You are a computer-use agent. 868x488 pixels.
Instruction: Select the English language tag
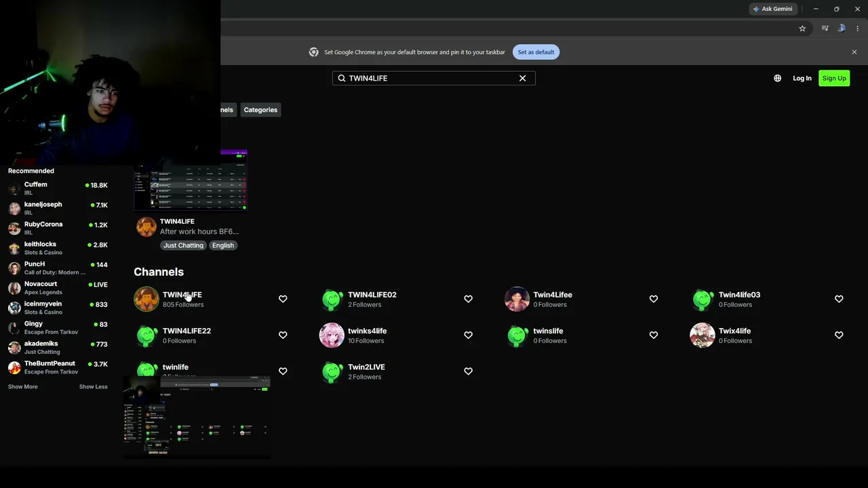click(222, 245)
